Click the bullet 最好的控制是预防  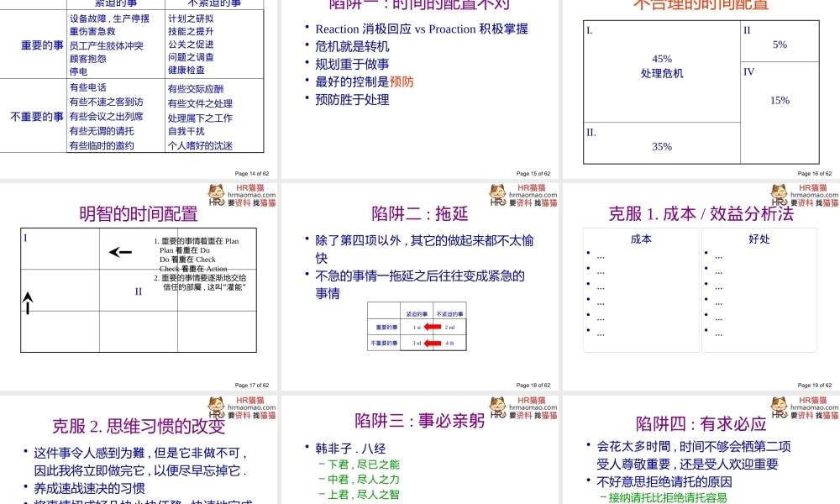click(365, 82)
